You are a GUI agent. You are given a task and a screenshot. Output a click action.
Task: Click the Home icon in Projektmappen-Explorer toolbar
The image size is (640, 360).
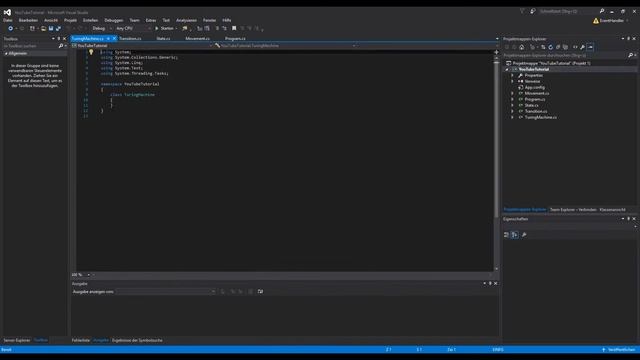click(x=522, y=47)
